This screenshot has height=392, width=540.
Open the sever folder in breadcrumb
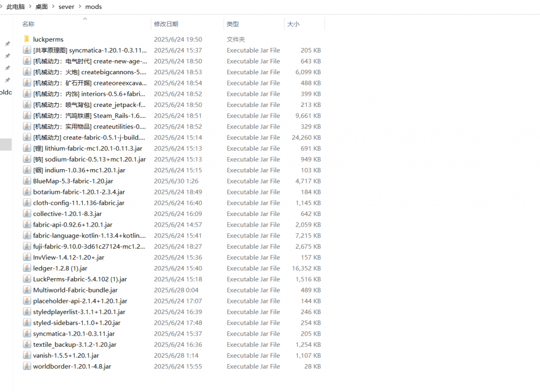(66, 6)
